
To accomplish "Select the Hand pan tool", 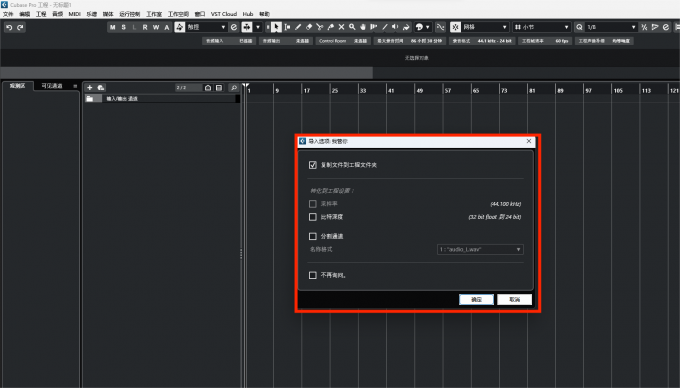I will tap(363, 27).
